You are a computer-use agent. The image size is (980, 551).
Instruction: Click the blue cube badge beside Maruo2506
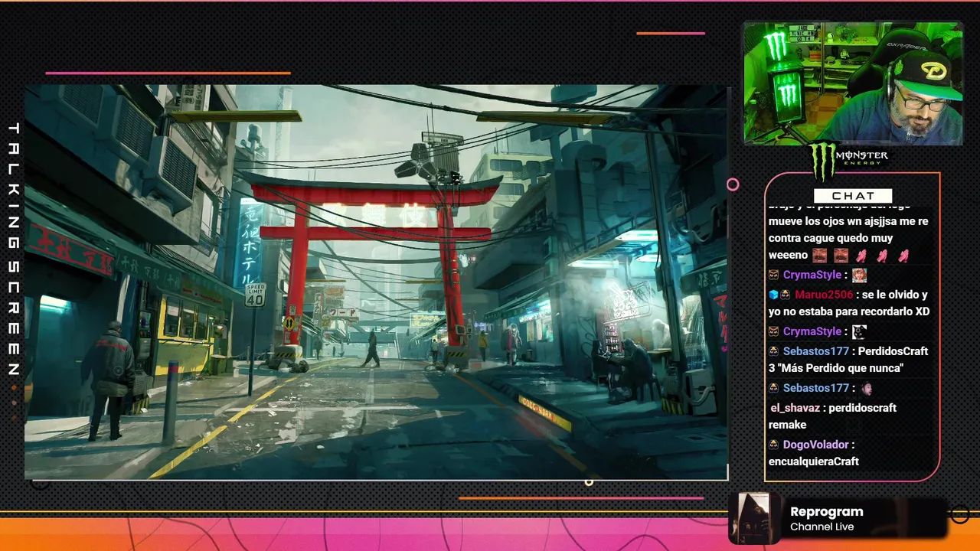[x=773, y=295]
